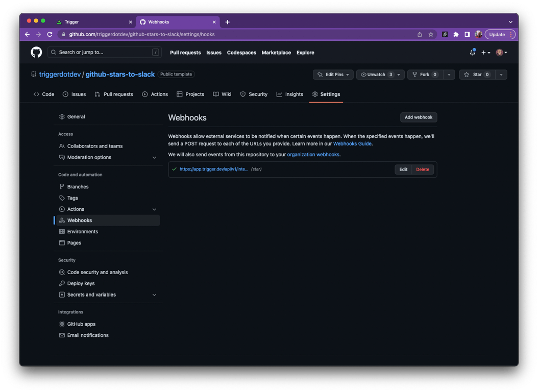Open Explore in top navigation
Viewport: 538px width, 392px height.
coord(305,53)
